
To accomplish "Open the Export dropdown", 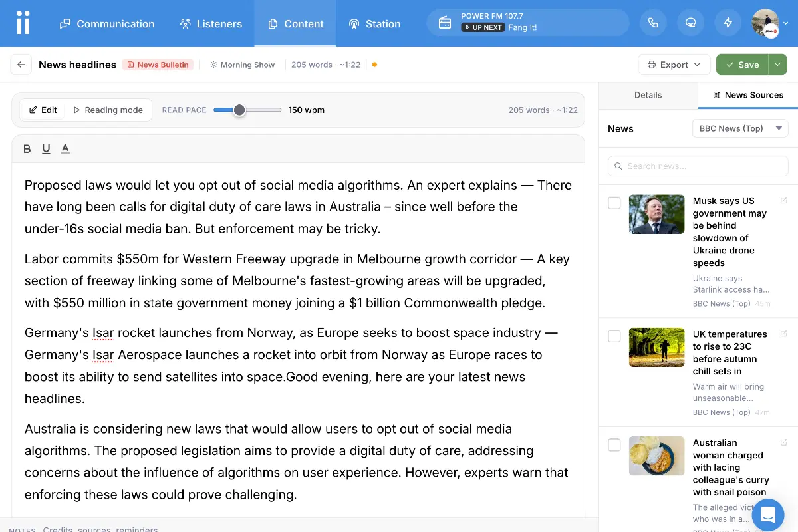I will pyautogui.click(x=674, y=65).
